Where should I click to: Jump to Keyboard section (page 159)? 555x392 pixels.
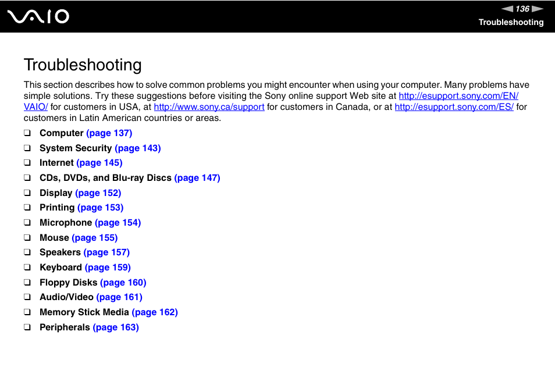point(108,268)
